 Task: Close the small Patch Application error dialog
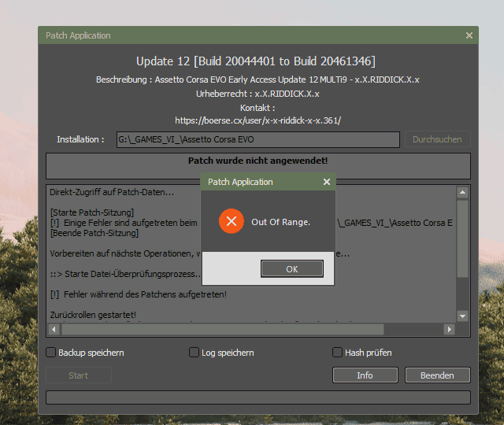(x=327, y=182)
